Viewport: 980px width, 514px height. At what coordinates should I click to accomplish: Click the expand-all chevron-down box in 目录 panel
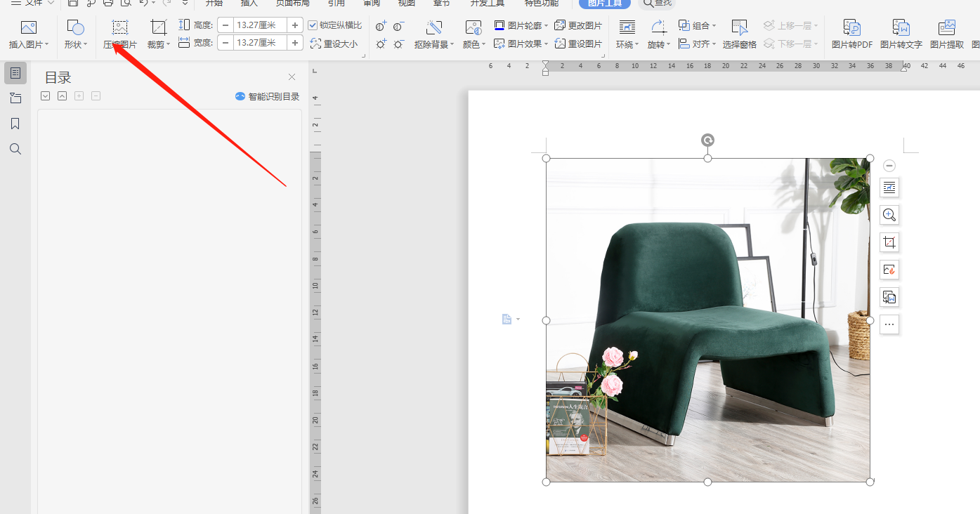tap(46, 96)
